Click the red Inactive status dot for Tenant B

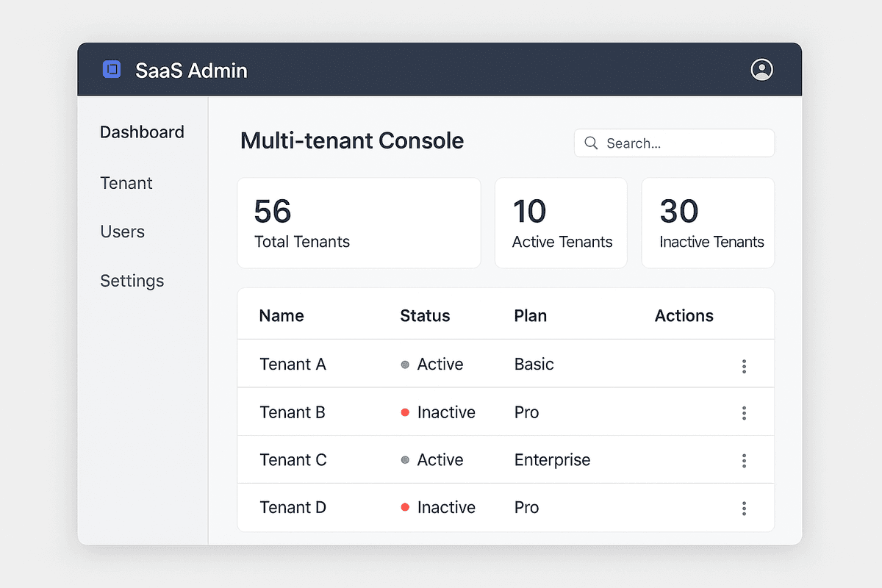405,412
